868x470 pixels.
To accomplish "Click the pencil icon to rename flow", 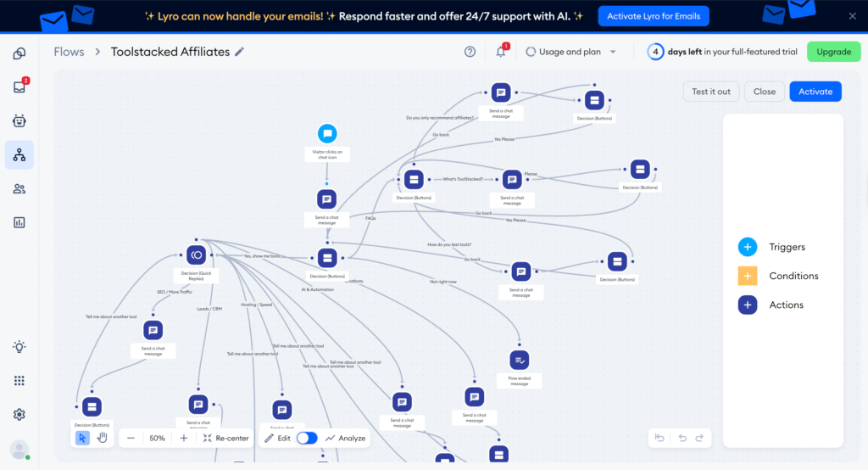I will coord(240,52).
